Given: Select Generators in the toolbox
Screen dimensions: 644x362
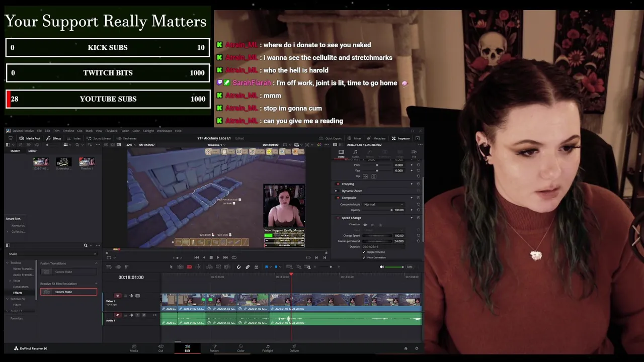Looking at the screenshot, I should [21, 287].
